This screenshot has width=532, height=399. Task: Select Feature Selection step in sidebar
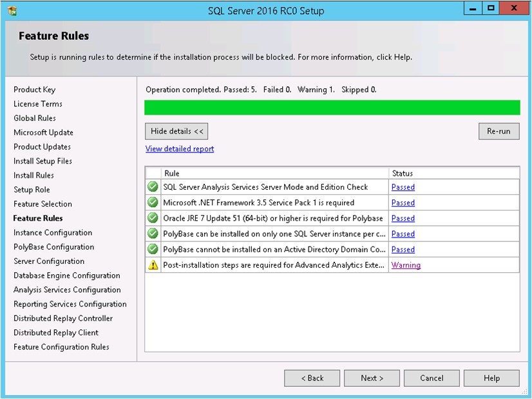(x=43, y=204)
